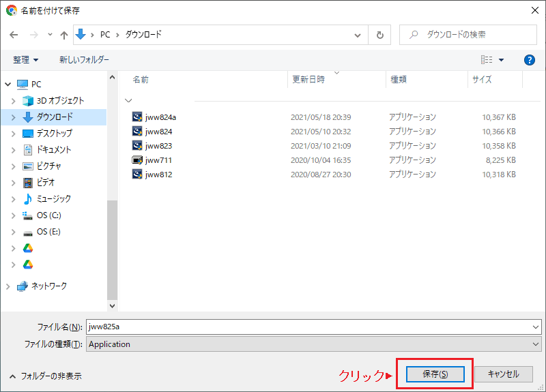The image size is (546, 392).
Task: Select PC in the address breadcrumb
Action: click(x=105, y=35)
